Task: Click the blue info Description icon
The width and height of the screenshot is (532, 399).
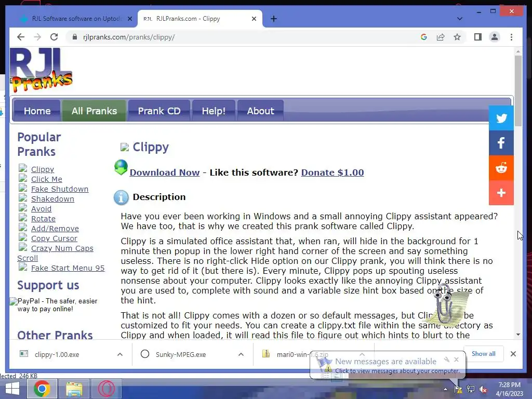Action: click(121, 197)
